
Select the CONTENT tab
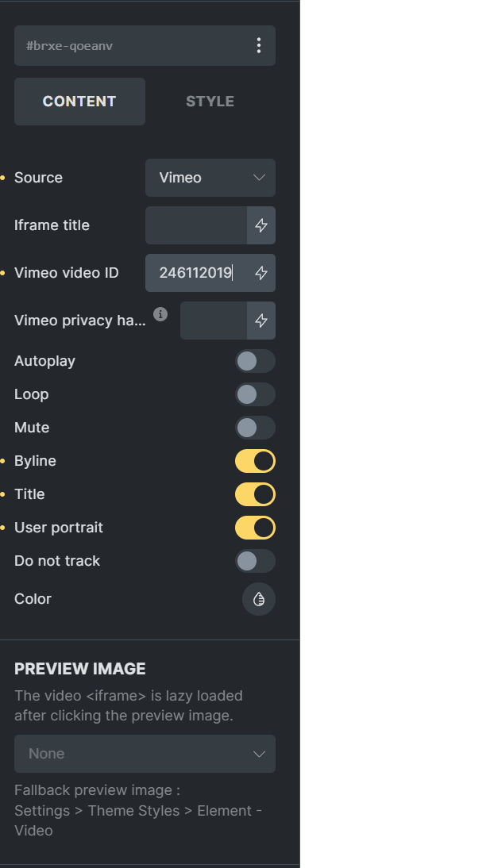point(80,102)
